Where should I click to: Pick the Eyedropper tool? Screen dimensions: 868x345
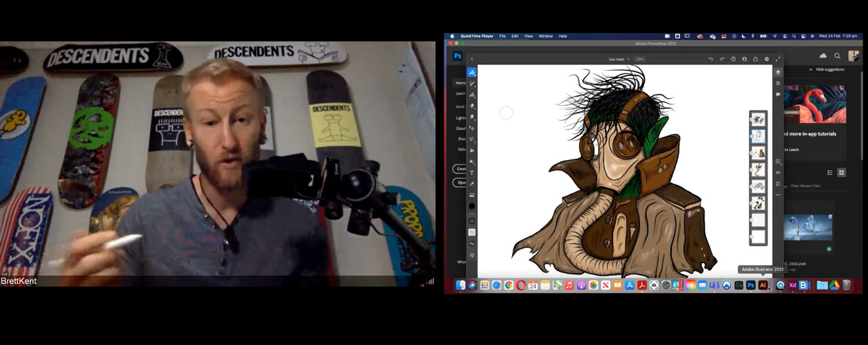coord(472,184)
